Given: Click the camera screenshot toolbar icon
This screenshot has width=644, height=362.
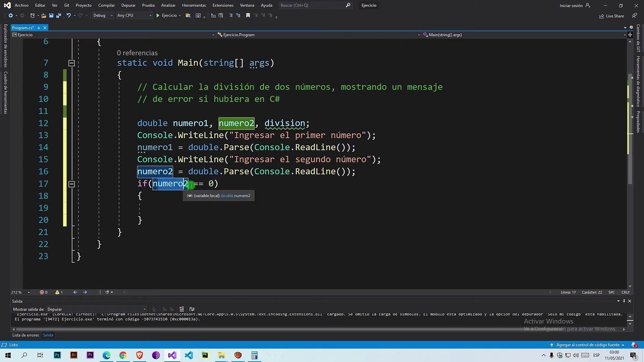Looking at the screenshot, I should [198, 16].
